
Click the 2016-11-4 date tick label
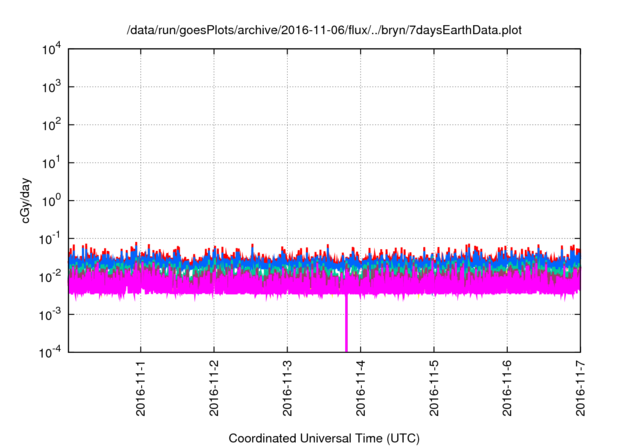(x=360, y=386)
